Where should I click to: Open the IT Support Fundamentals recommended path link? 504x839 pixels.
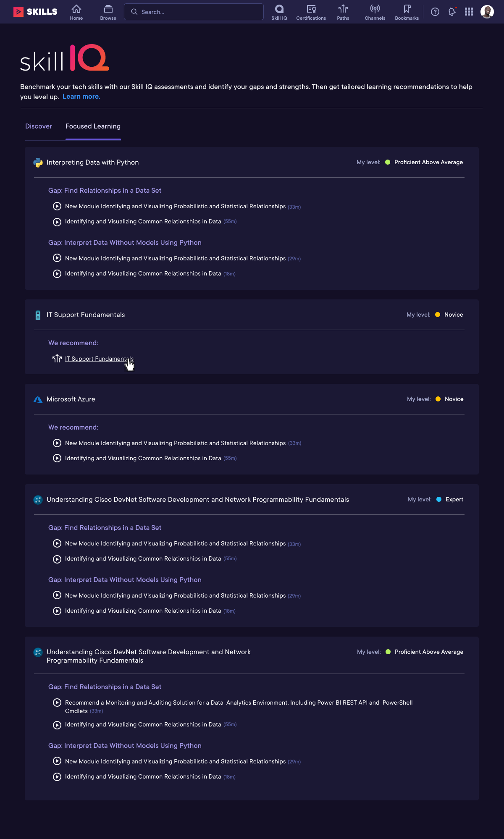click(x=99, y=359)
